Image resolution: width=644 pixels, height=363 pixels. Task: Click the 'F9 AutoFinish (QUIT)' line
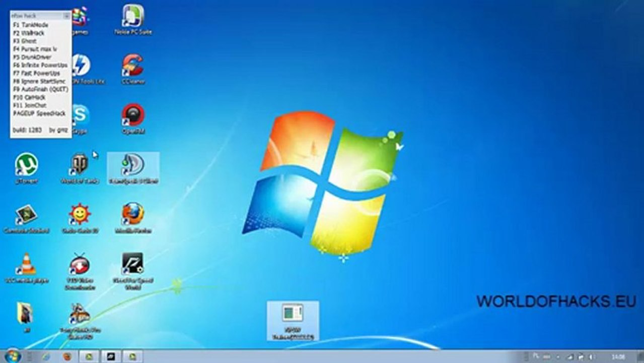tap(40, 89)
